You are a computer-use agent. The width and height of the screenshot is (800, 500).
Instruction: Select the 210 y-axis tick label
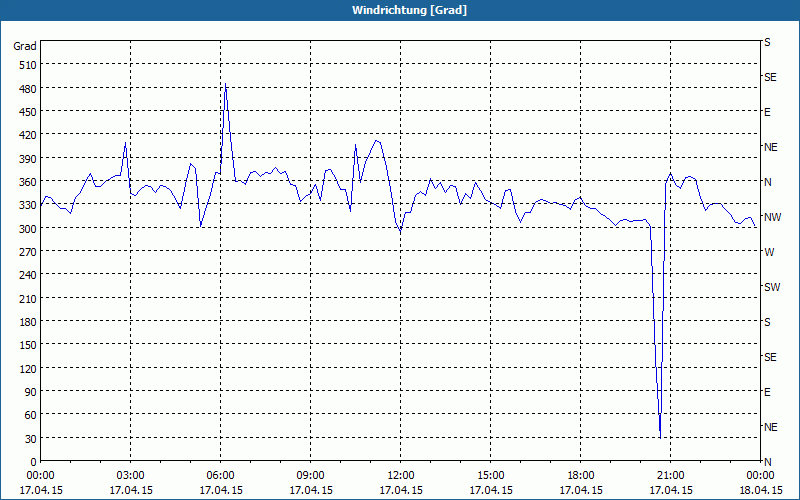(x=29, y=299)
